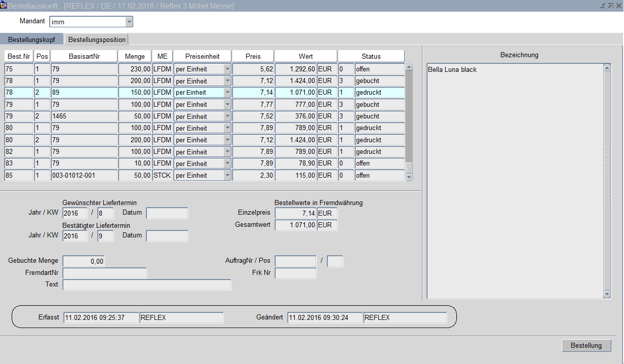
Task: Click BasisartNr 003-01012-001 cell
Action: pos(84,175)
